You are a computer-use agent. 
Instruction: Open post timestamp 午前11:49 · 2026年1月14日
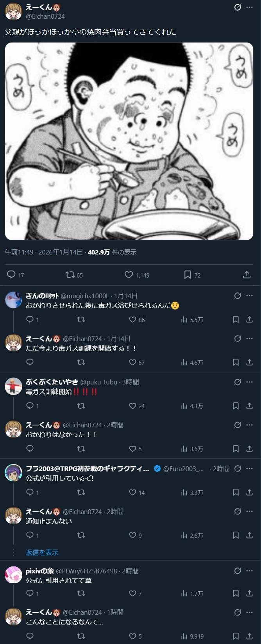(x=44, y=252)
